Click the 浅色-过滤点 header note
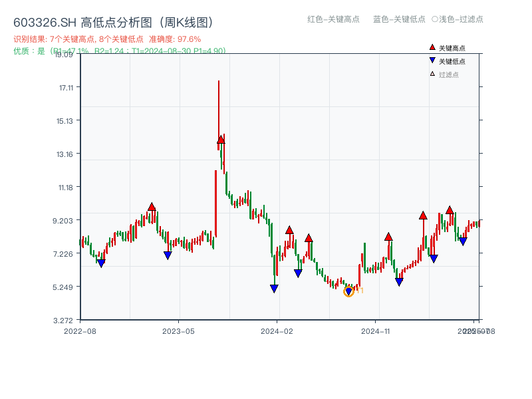Viewport: 532px width, 399px height. click(x=458, y=19)
